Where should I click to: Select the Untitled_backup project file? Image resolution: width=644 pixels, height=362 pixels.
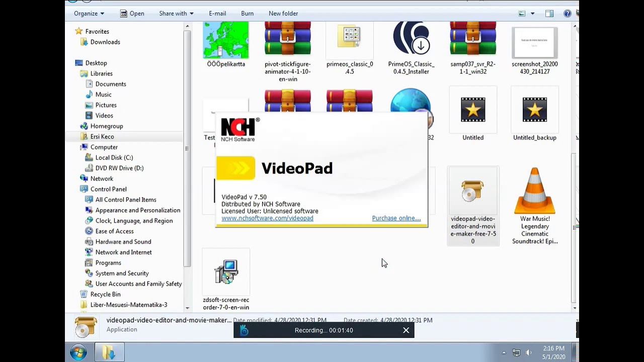tap(534, 114)
